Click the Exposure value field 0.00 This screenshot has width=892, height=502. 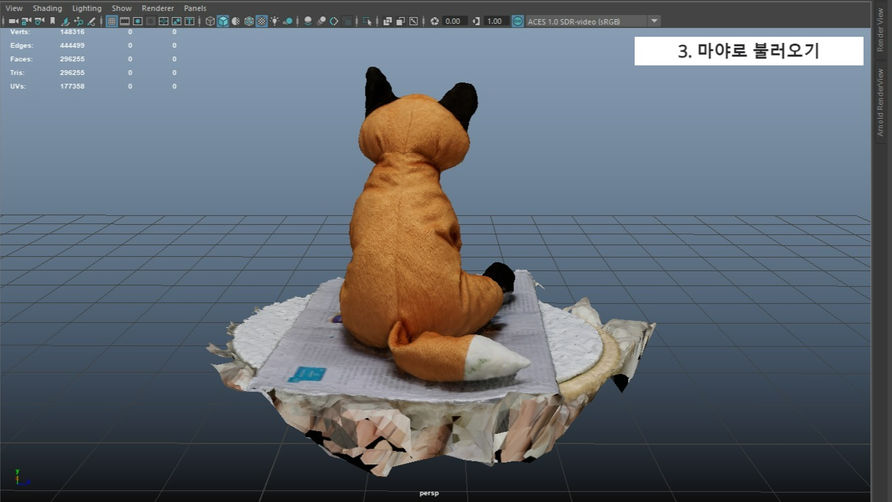[x=454, y=21]
